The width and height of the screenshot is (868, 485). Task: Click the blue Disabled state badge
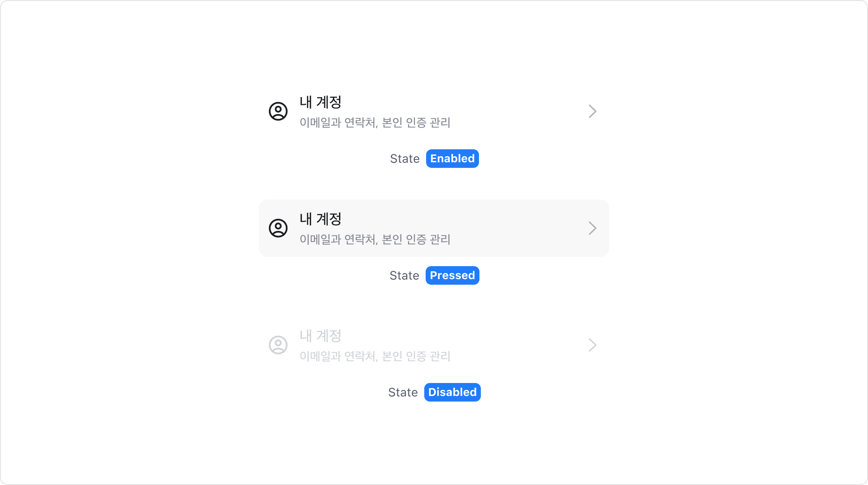(x=452, y=392)
